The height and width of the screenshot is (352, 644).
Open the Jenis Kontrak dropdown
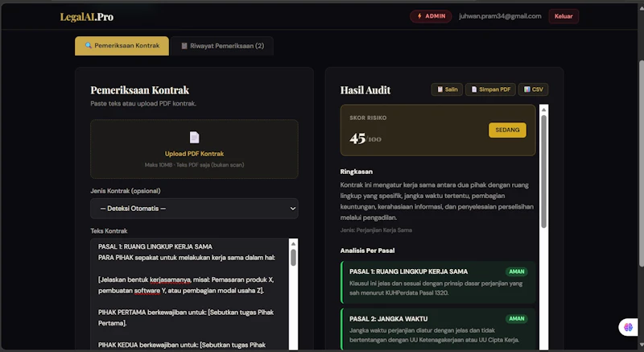(194, 209)
